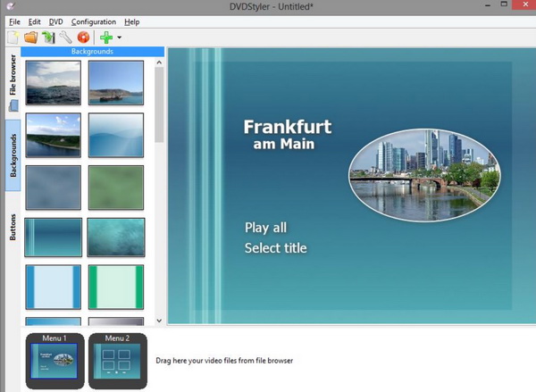Click the Play all menu button
The height and width of the screenshot is (392, 536).
[266, 228]
